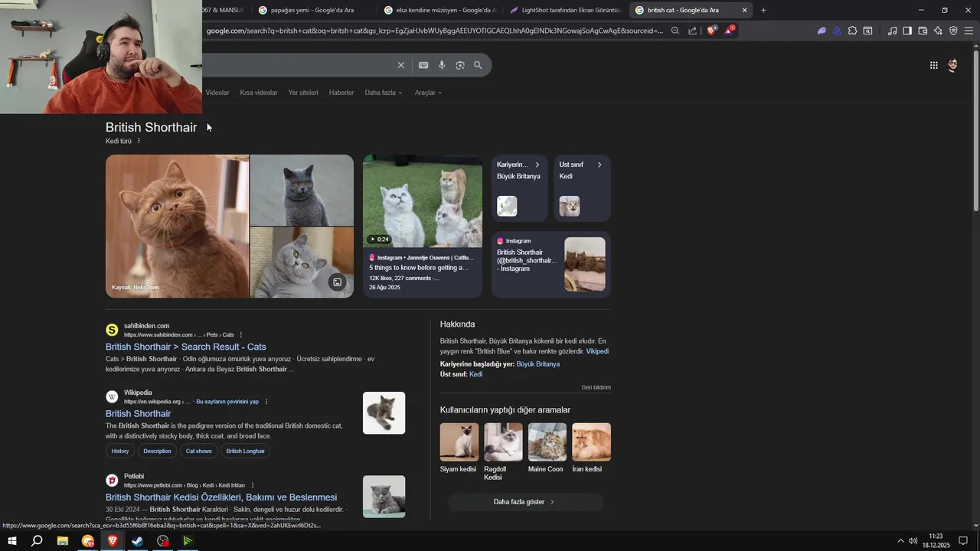Image resolution: width=980 pixels, height=551 pixels.
Task: Open File Explorer from the taskbar
Action: click(63, 541)
